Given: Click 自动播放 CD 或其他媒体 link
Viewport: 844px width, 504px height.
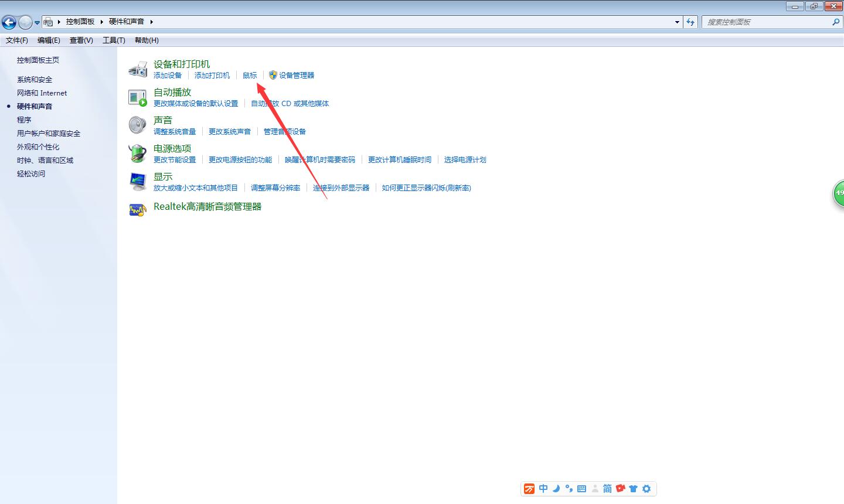Looking at the screenshot, I should (290, 104).
